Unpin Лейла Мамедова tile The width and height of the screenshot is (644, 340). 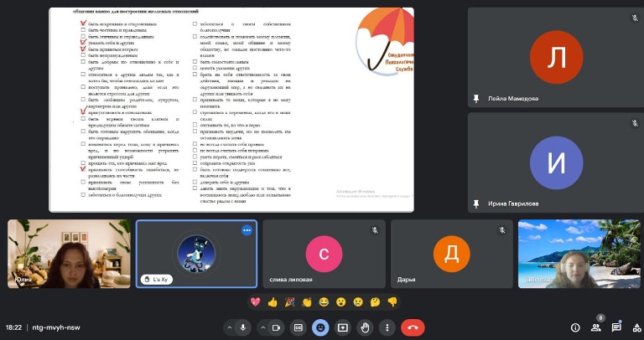pyautogui.click(x=476, y=99)
